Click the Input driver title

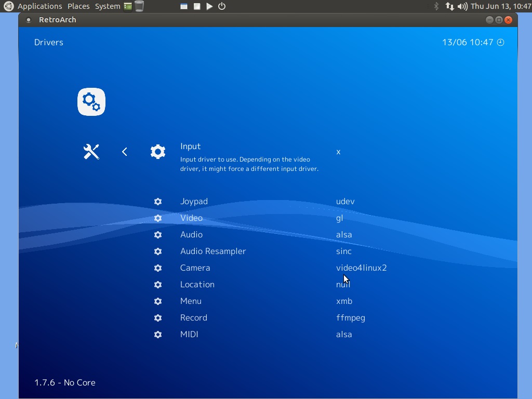coord(190,147)
